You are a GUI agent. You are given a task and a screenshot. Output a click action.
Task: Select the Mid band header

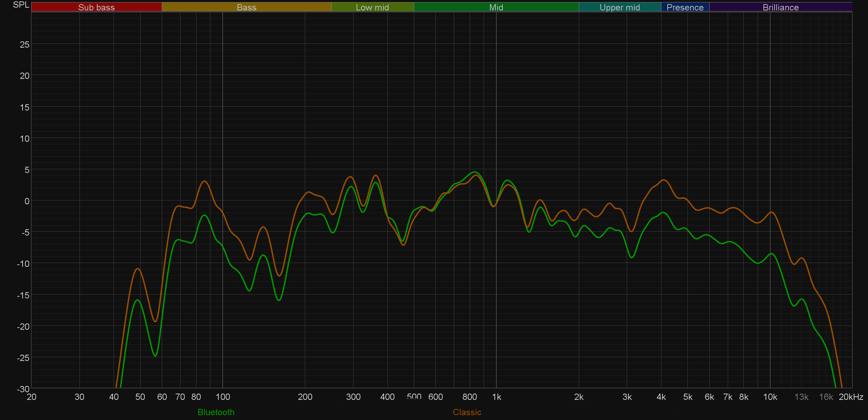coord(496,7)
